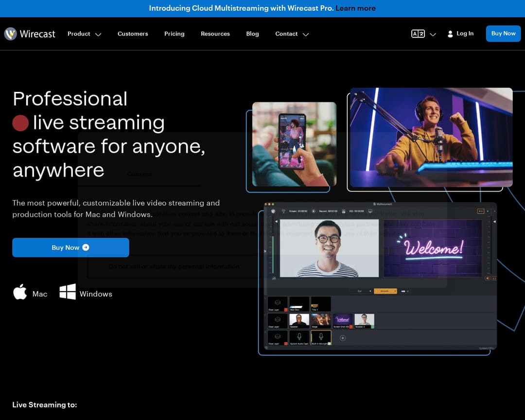The height and width of the screenshot is (420, 525).
Task: Go to the Pricing page
Action: [174, 34]
